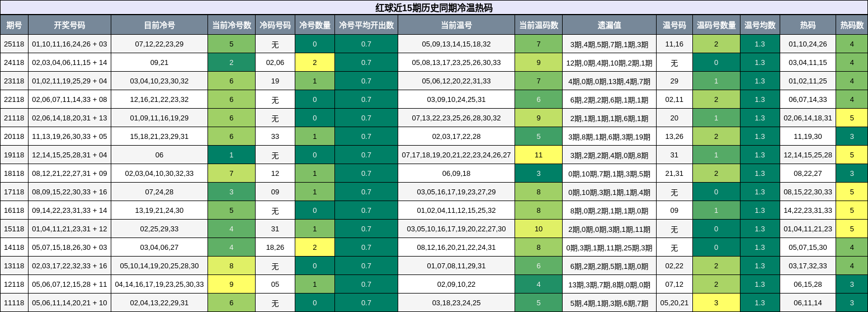Click warm numbers cell 07,17,18,19,20,21,22,23,24,26,27
Viewport: 868px width, 312px height.
point(456,155)
